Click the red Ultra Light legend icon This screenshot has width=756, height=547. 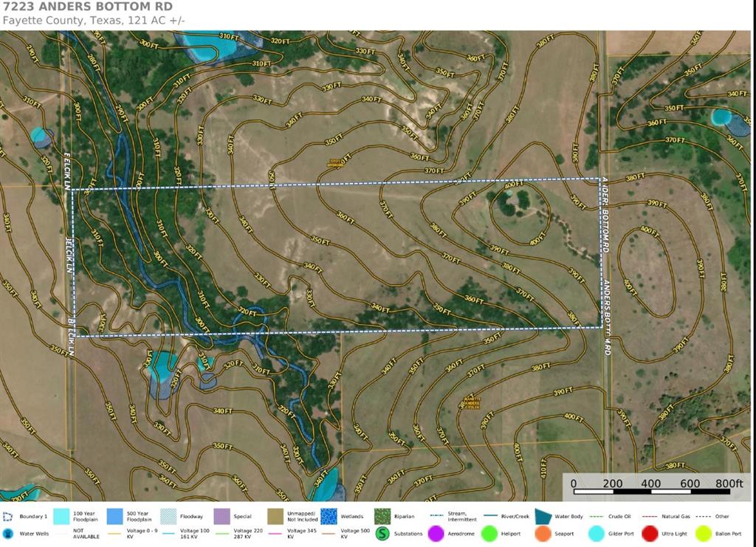pyautogui.click(x=650, y=533)
